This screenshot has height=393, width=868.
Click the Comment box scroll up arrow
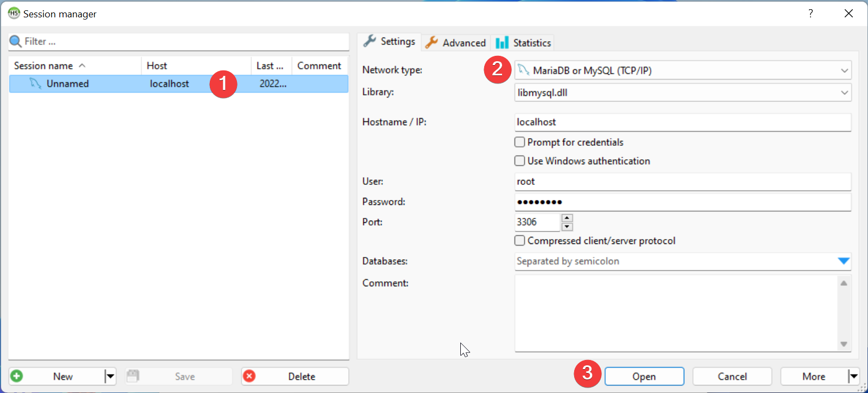click(x=844, y=283)
